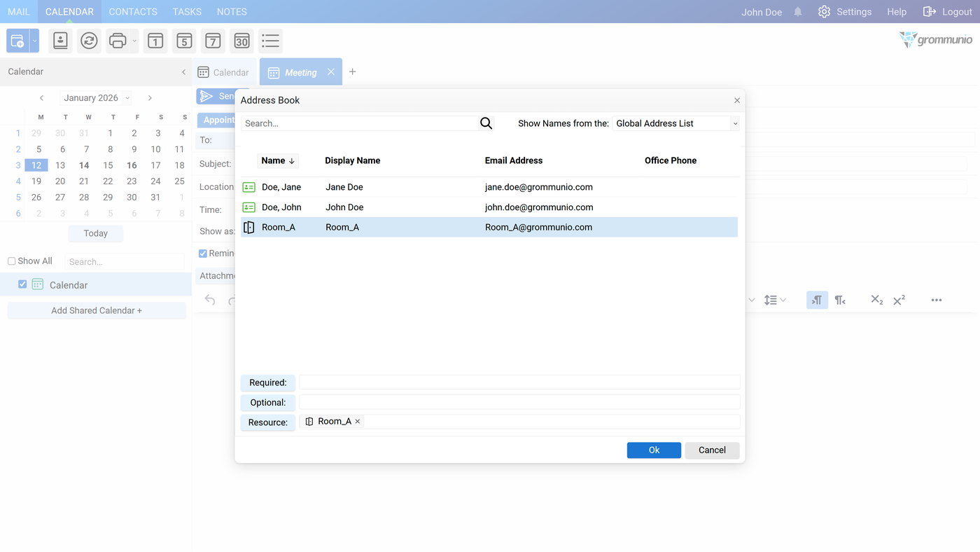Click the new appointment calendar icon
Screen dimensions: 980x552
click(17, 41)
